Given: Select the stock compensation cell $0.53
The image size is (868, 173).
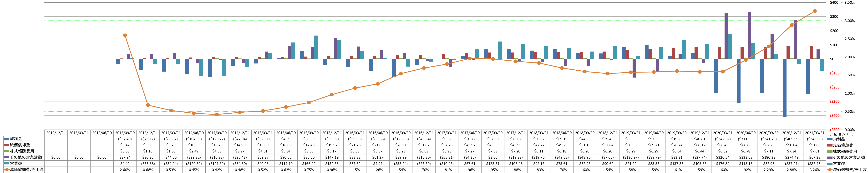Looking at the screenshot, I should click(125, 151).
